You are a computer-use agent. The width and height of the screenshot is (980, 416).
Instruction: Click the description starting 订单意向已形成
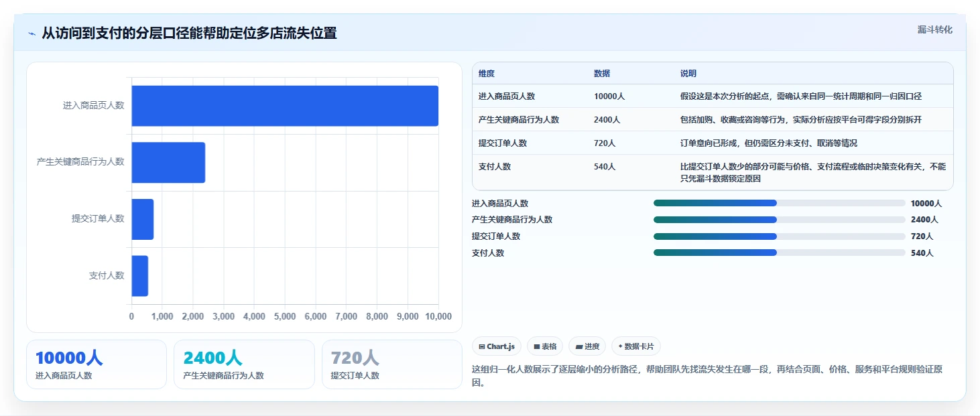tap(769, 143)
